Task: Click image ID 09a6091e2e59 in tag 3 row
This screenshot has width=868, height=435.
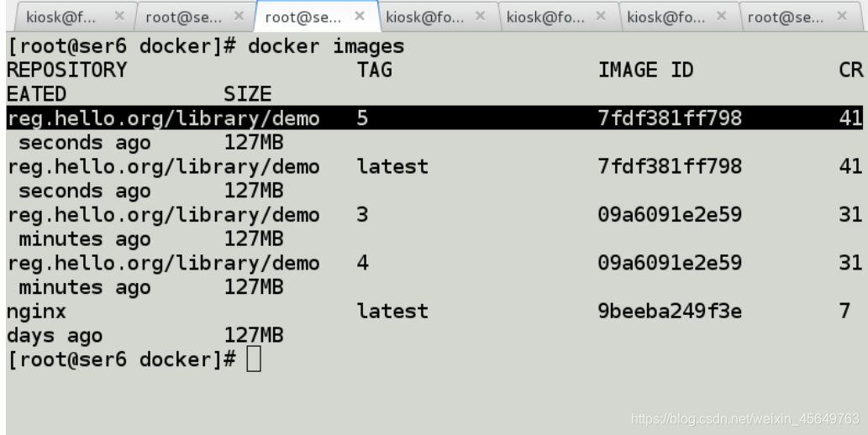Action: tap(670, 215)
